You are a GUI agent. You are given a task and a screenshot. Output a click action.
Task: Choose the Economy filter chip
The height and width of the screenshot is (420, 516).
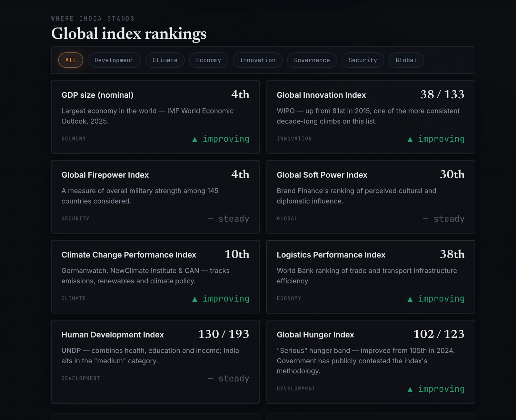pos(208,60)
